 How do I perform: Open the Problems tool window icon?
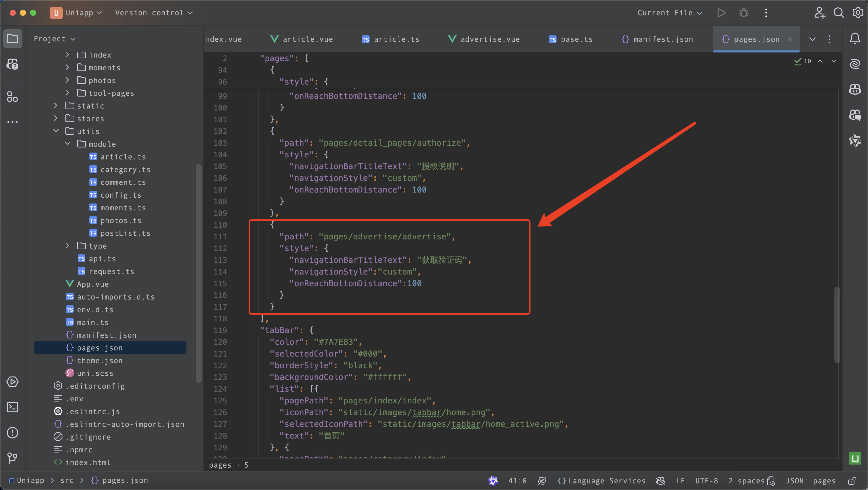(x=12, y=433)
